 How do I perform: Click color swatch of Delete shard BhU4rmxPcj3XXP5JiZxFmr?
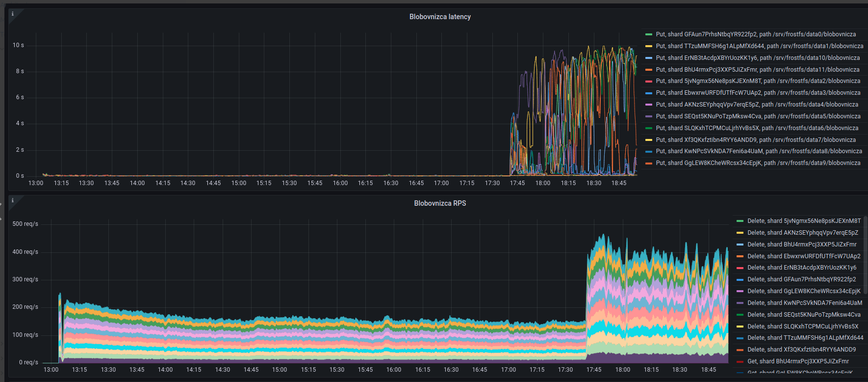[x=740, y=245]
